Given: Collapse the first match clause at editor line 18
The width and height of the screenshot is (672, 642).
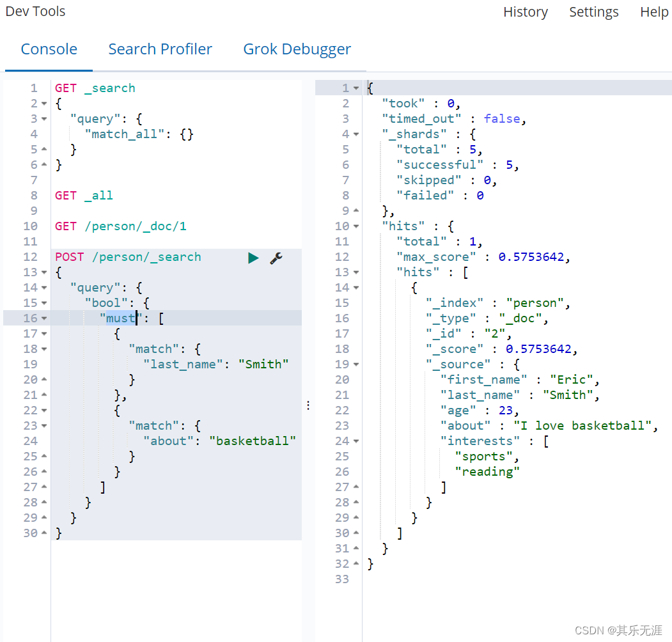Looking at the screenshot, I should (44, 349).
